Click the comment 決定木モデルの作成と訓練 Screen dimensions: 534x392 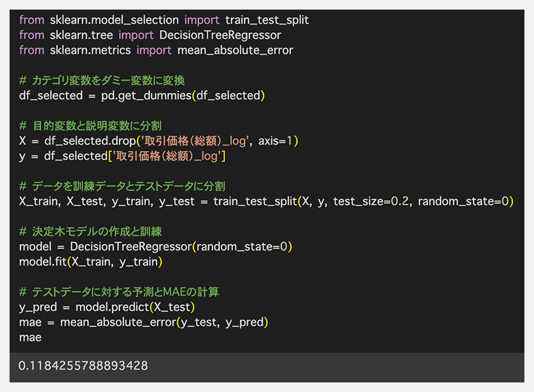[90, 232]
